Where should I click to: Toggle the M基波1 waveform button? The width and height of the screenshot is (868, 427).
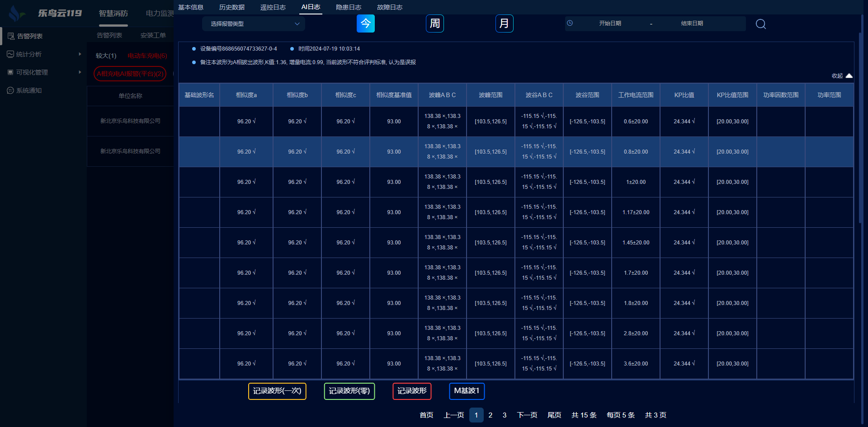pos(467,391)
